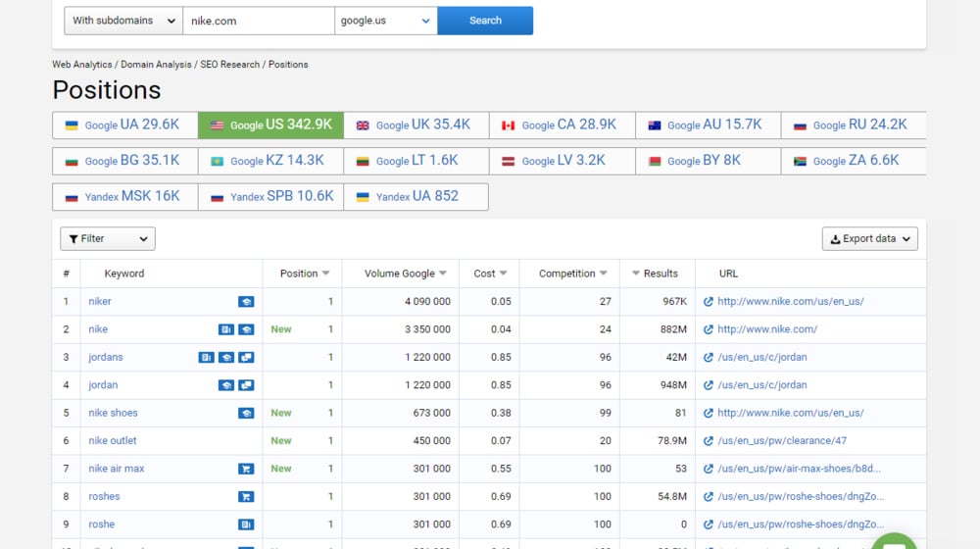Viewport: 980px width, 549px height.
Task: Click the news icon beside keyword nike
Action: coord(226,329)
